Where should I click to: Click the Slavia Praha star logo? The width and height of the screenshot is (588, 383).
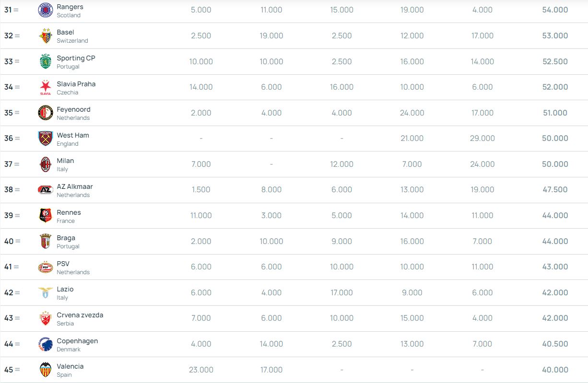point(46,87)
